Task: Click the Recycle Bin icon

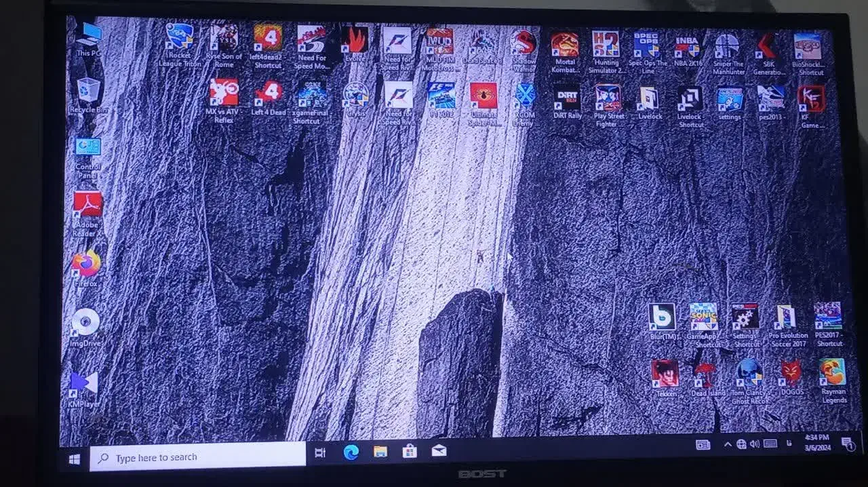Action: (88, 90)
